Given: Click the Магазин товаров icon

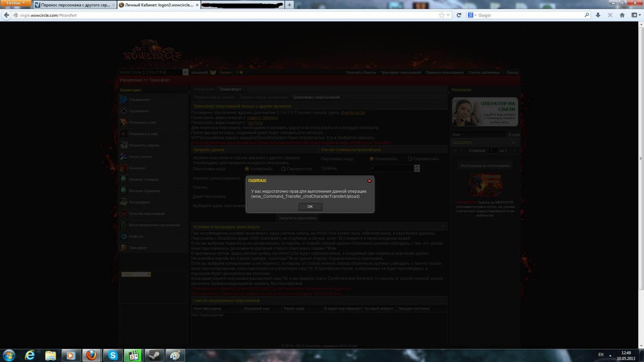Looking at the screenshot, I should tap(124, 179).
